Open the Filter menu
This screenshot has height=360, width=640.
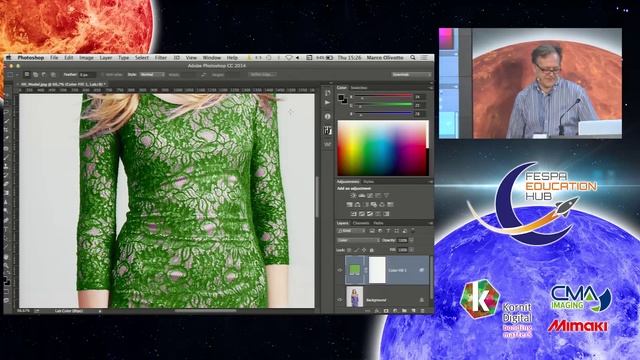click(x=161, y=58)
